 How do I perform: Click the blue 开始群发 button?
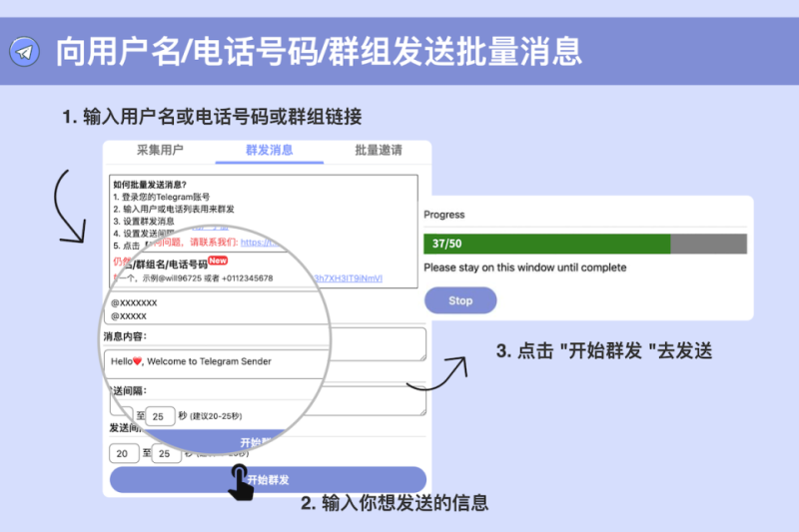[268, 479]
